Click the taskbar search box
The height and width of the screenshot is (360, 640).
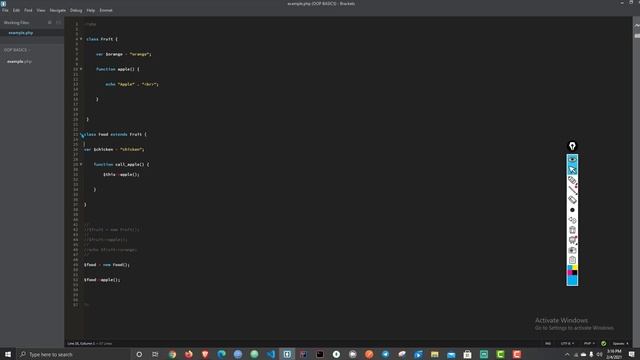point(73,354)
